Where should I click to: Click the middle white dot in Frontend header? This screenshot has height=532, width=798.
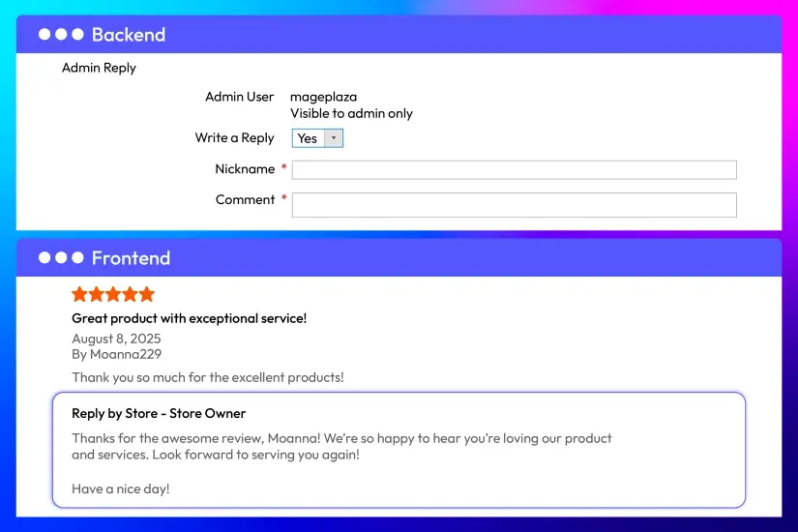61,258
